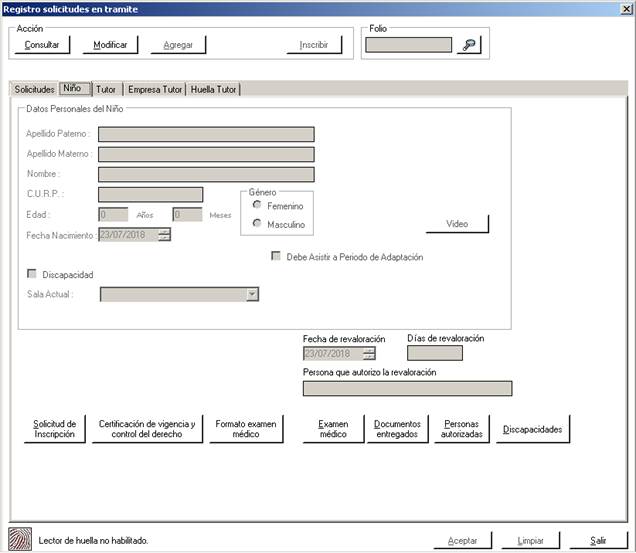Image resolution: width=636 pixels, height=553 pixels.
Task: Click the Edad Meses field
Action: coord(187,214)
